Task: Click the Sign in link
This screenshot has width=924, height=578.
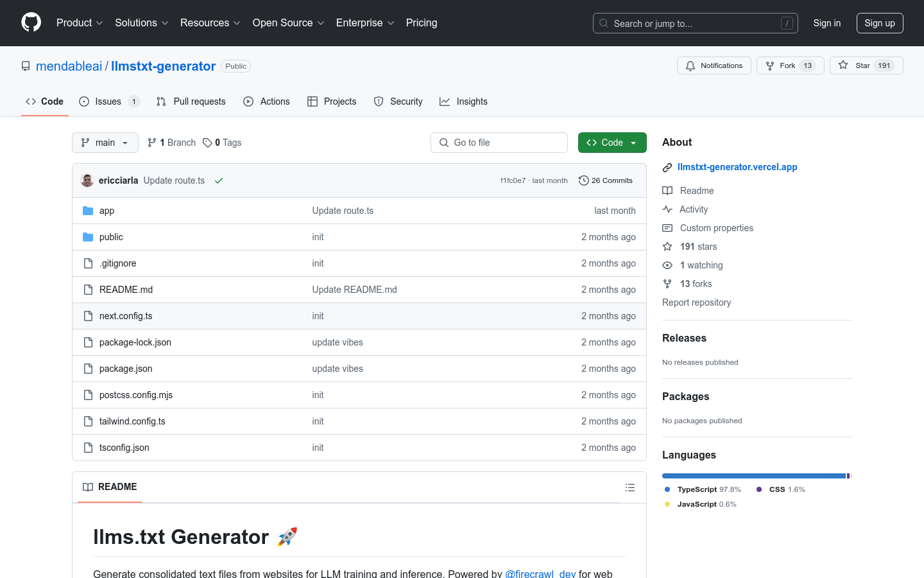Action: (827, 23)
